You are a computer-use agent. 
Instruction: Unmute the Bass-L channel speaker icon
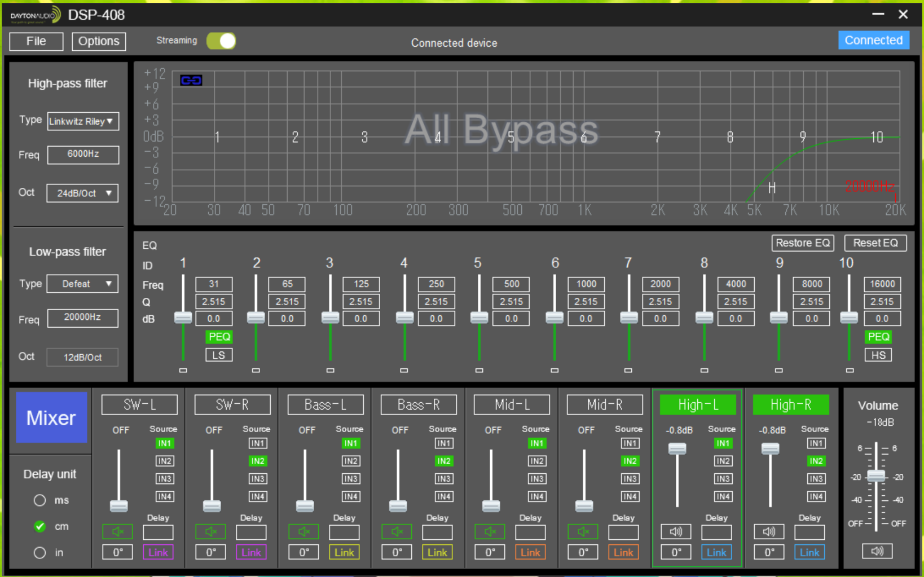pos(303,531)
